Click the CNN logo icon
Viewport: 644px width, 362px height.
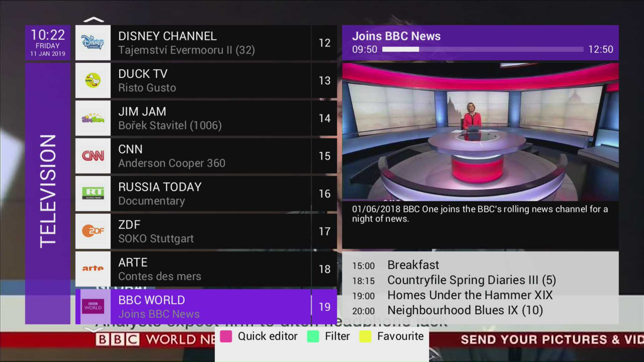click(x=93, y=156)
